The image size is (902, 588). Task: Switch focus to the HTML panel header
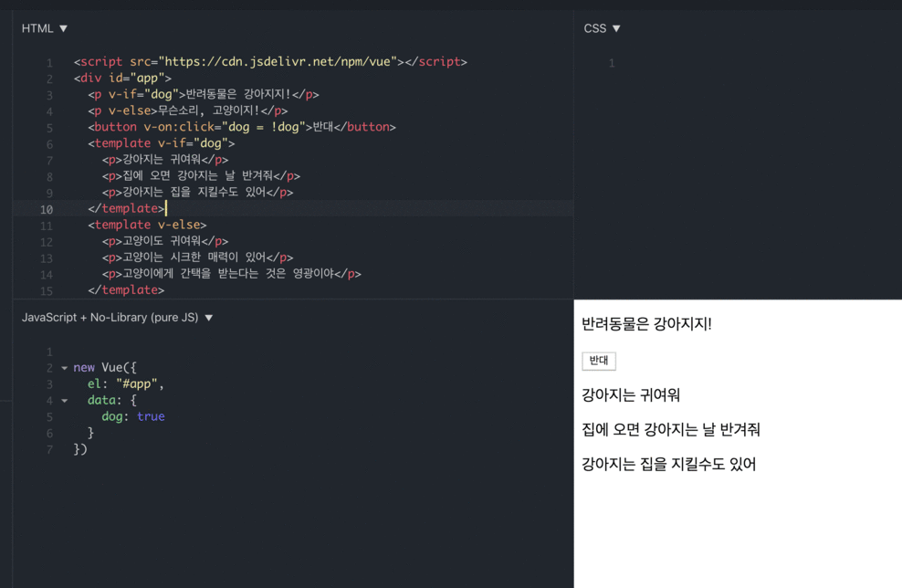tap(37, 28)
